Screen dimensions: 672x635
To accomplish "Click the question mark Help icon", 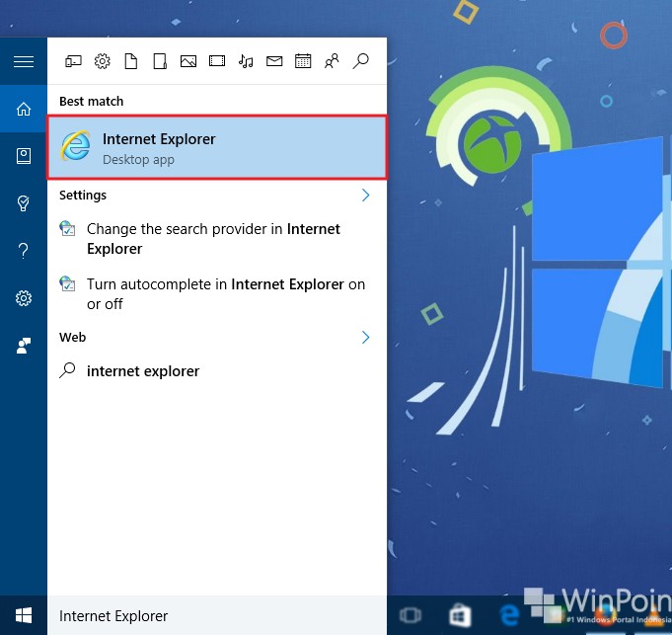I will click(24, 251).
